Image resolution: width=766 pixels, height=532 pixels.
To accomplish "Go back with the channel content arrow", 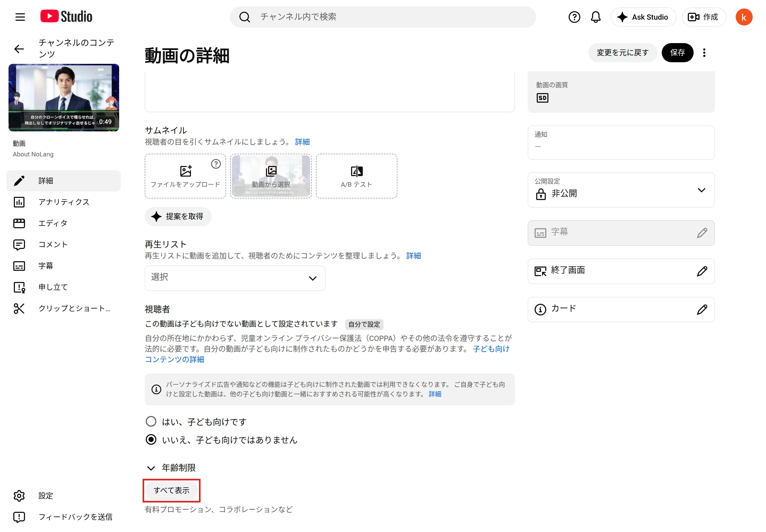I will coord(19,49).
